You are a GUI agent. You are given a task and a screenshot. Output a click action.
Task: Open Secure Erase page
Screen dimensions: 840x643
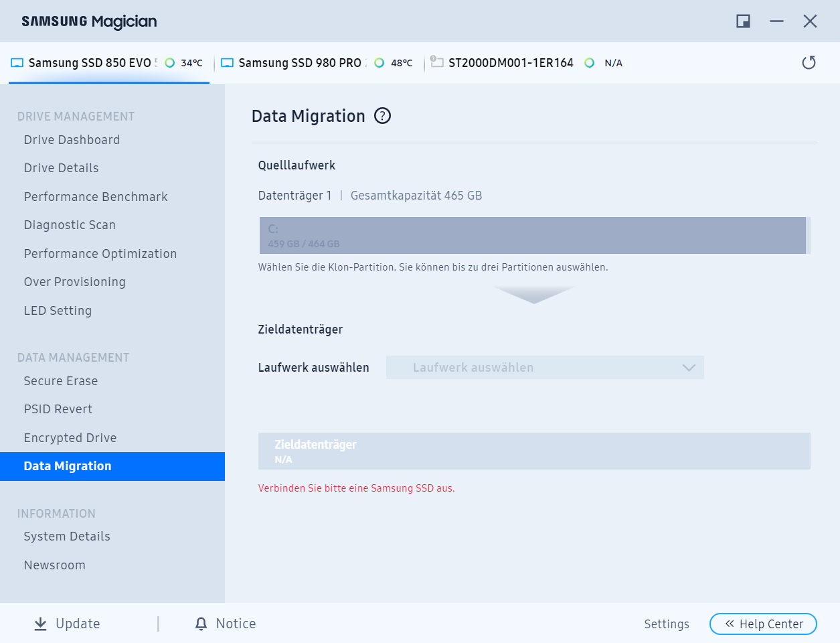coord(61,380)
